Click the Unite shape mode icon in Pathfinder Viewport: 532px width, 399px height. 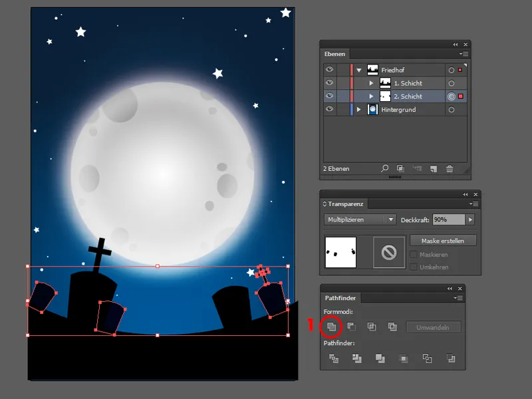332,327
